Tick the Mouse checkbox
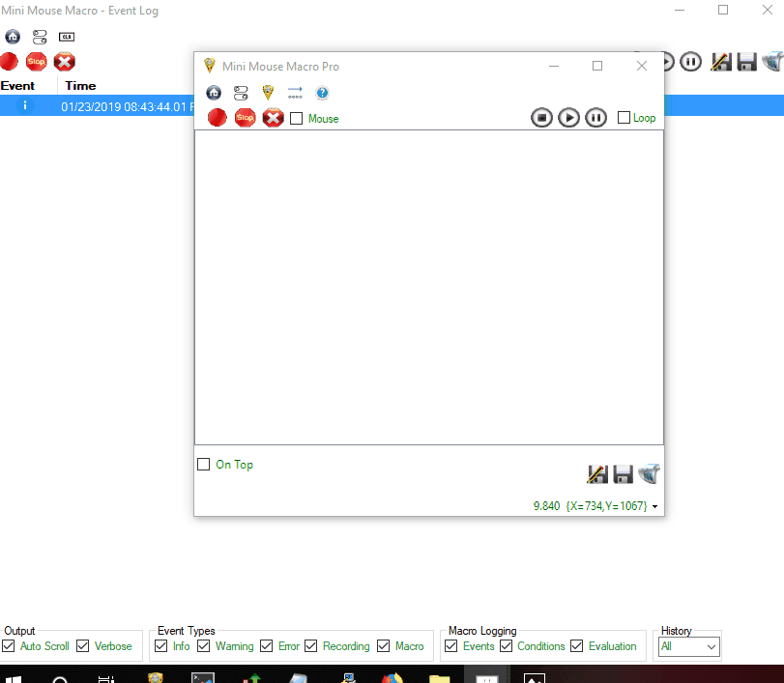The image size is (784, 683). pyautogui.click(x=297, y=119)
